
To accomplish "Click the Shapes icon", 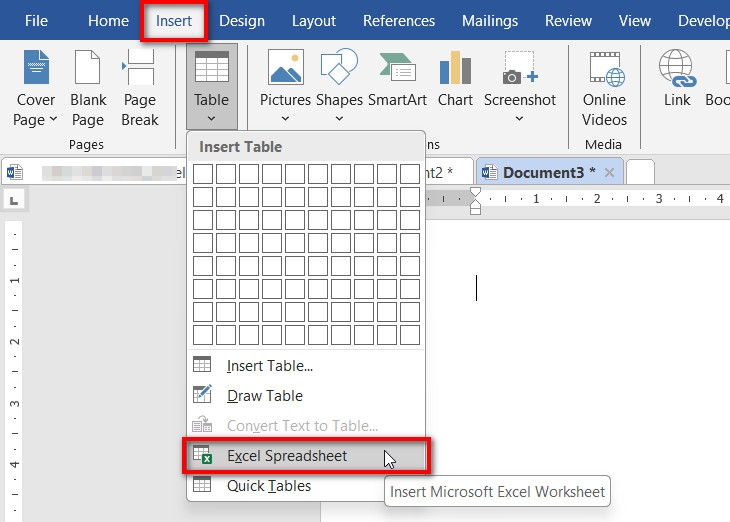I will pyautogui.click(x=339, y=66).
